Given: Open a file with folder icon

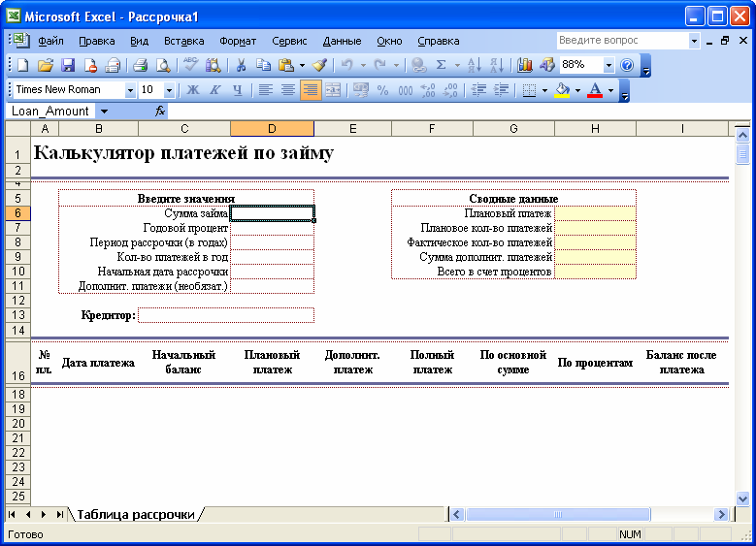Looking at the screenshot, I should coord(46,65).
